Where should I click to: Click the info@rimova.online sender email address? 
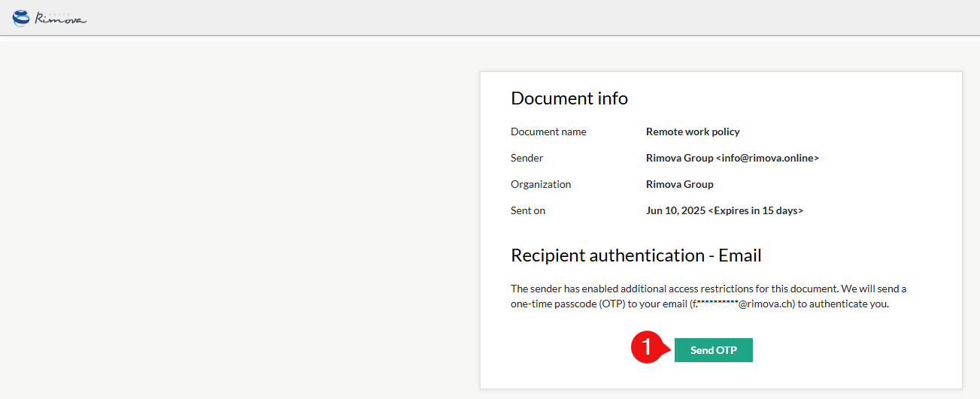point(767,158)
